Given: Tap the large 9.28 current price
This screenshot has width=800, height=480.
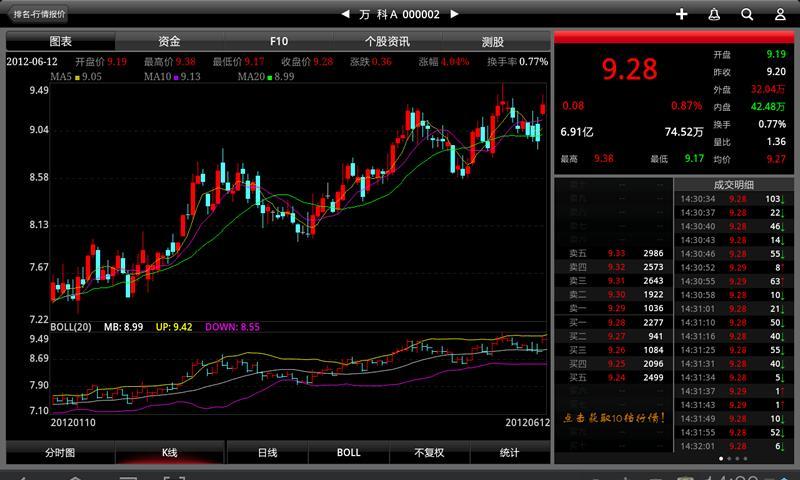Looking at the screenshot, I should point(629,69).
